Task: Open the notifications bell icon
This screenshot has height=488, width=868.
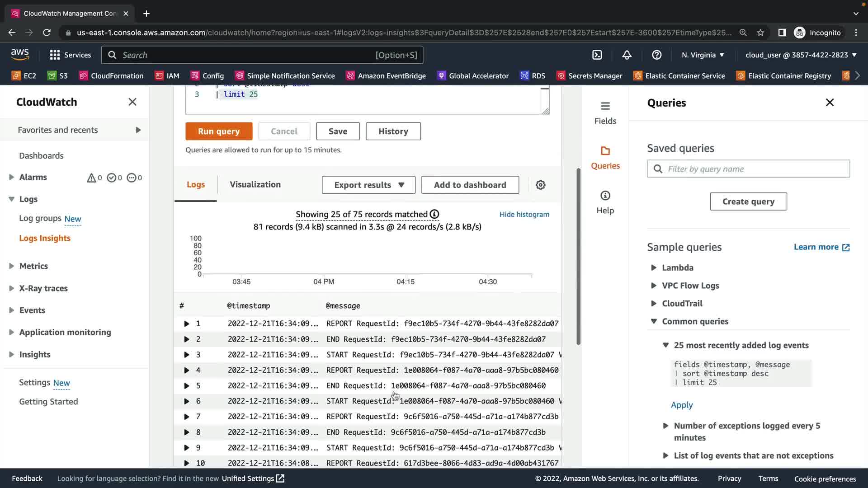Action: click(627, 55)
